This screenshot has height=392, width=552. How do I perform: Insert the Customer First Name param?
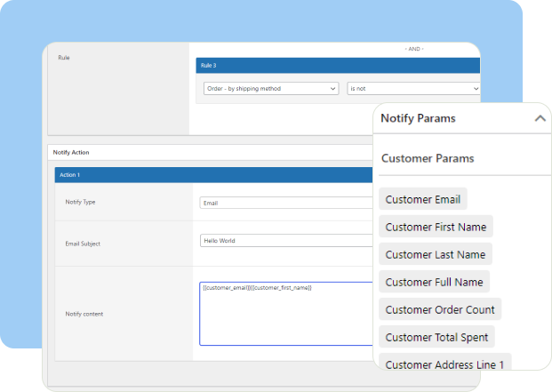[436, 227]
